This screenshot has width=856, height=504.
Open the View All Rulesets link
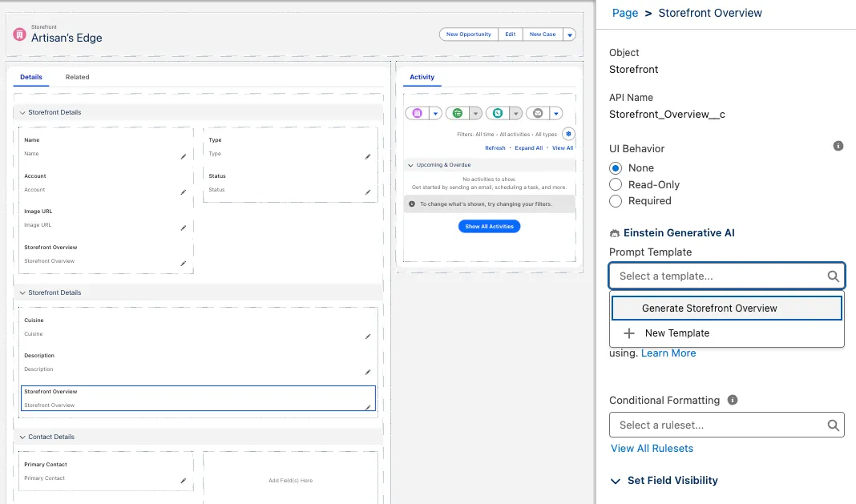point(652,449)
